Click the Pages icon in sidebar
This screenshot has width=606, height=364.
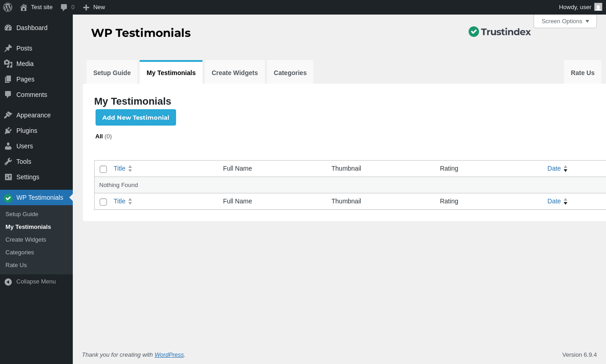click(8, 79)
